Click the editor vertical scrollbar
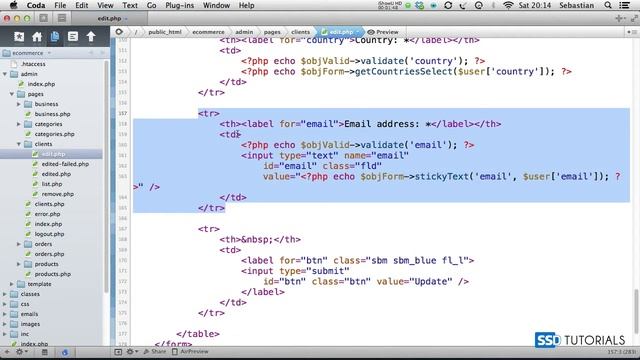Viewport: 640px width, 360px height. pyautogui.click(x=636, y=311)
